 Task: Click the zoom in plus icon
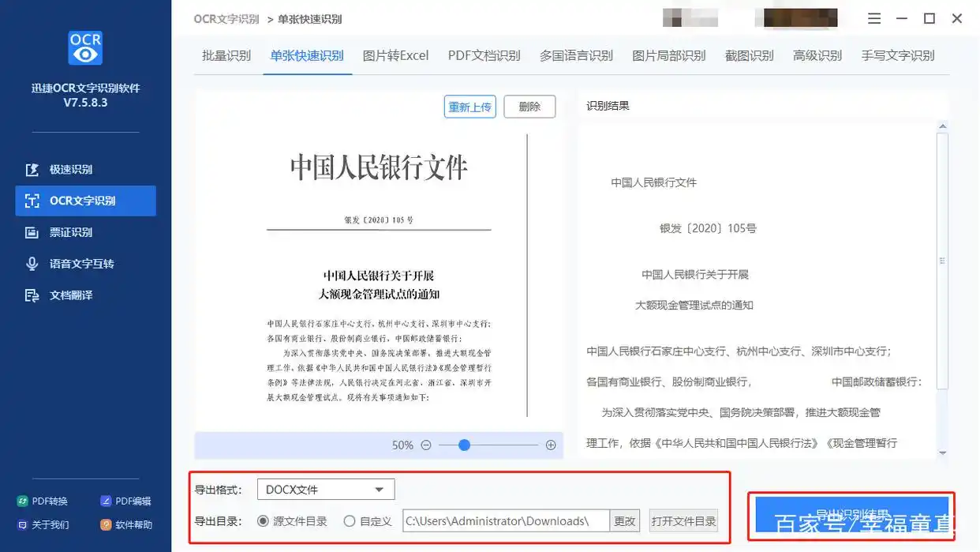551,445
